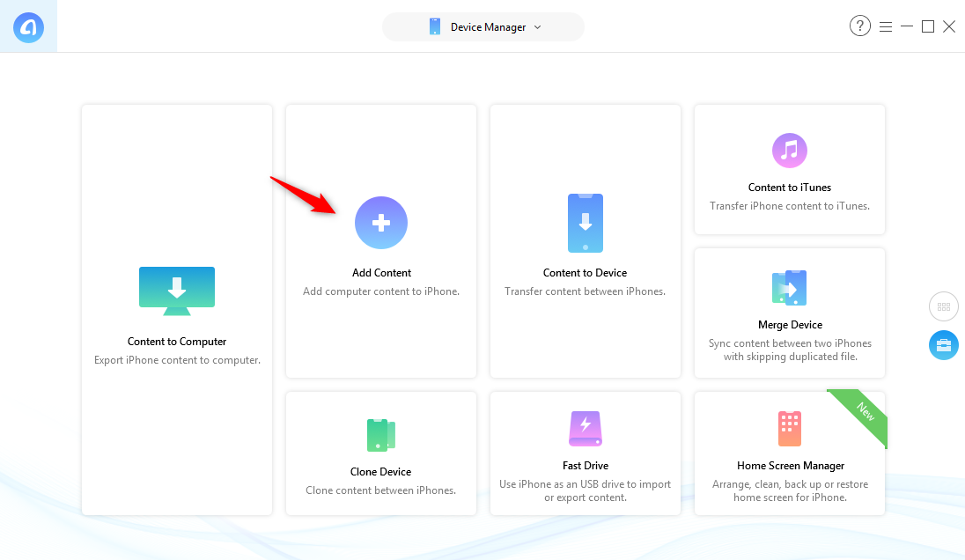Click 'Use iPhone as an USB drive' description
Viewport: 965px width, 560px height.
pos(586,490)
